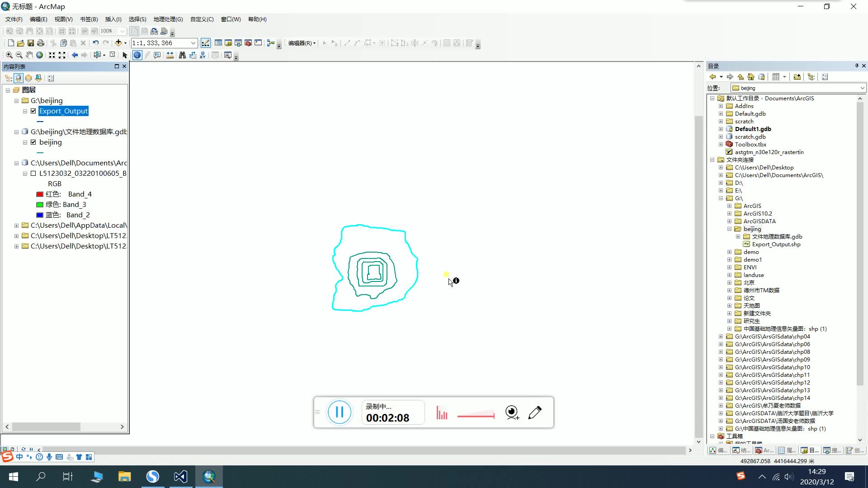Select the Pan tool

pyautogui.click(x=29, y=55)
